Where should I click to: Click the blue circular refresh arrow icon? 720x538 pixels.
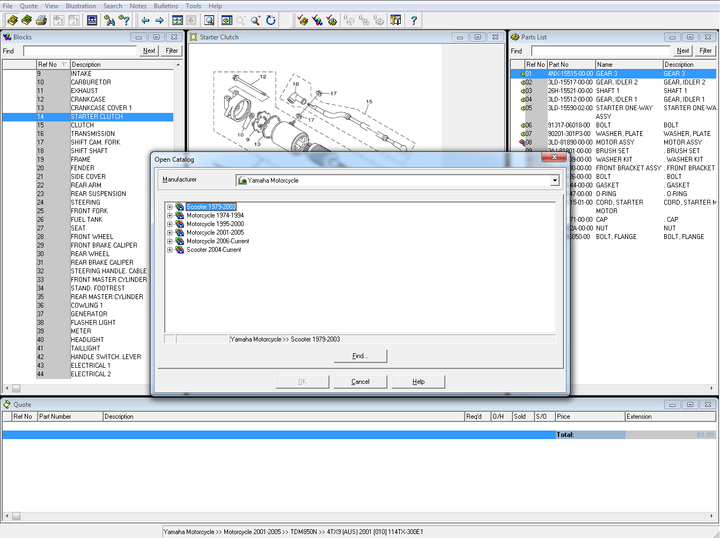(x=271, y=20)
